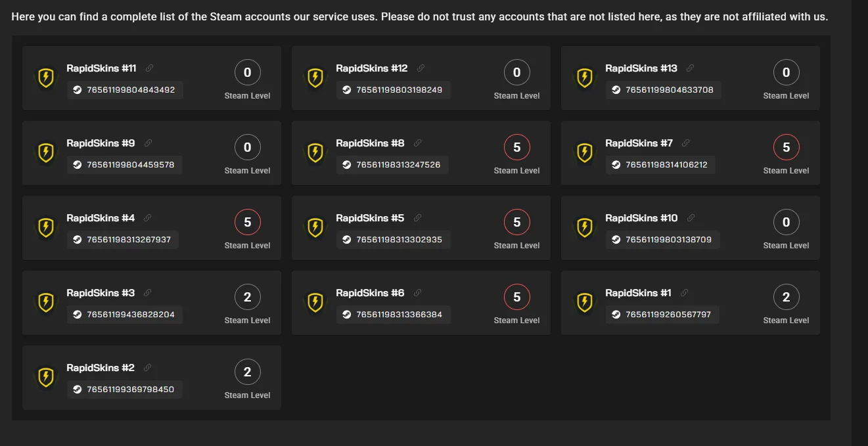Click the lightning shield avatar of RapidSkins #13
The height and width of the screenshot is (446, 868).
585,79
